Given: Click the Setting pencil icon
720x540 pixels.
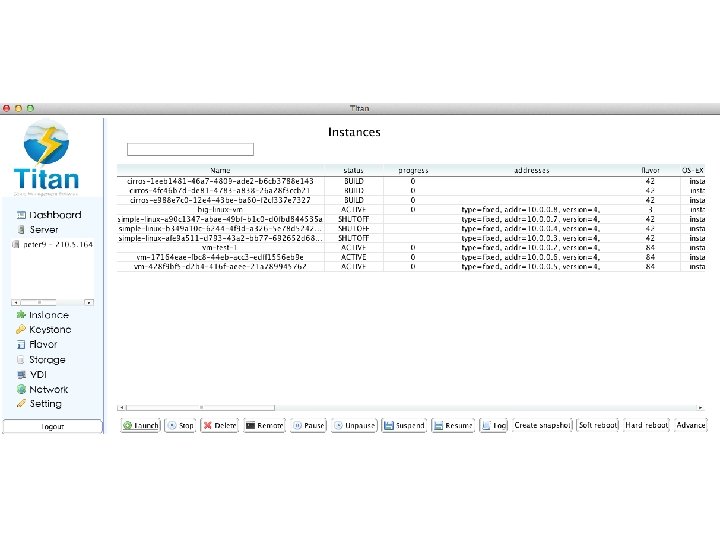Looking at the screenshot, I should pyautogui.click(x=21, y=404).
